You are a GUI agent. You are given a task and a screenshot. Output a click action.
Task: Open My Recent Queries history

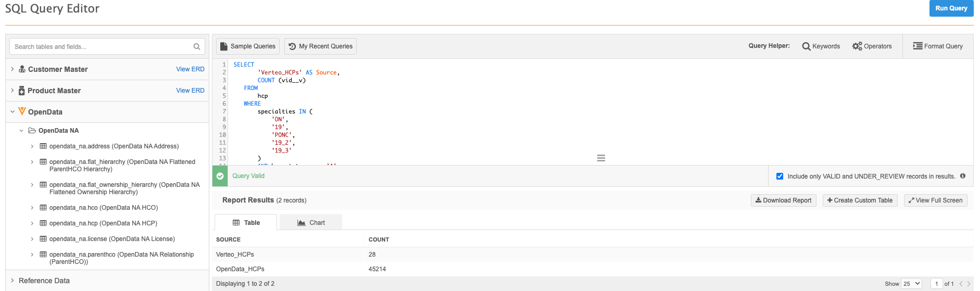(321, 46)
